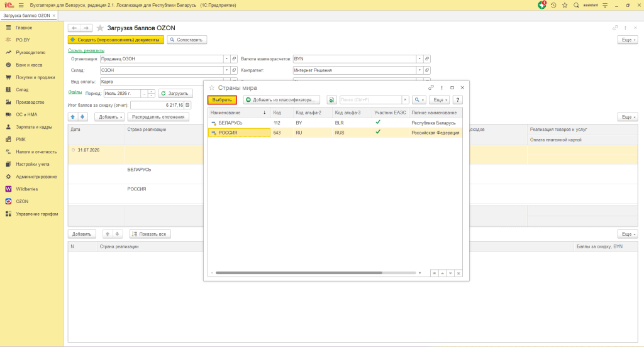Select the РОССИЯ row in dialog list
Image resolution: width=644 pixels, height=347 pixels.
335,133
